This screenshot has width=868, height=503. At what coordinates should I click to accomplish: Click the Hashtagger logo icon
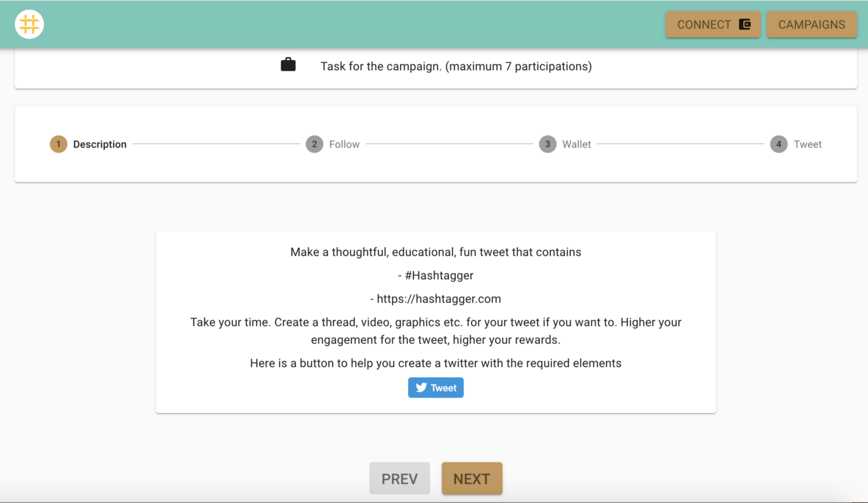[x=29, y=25]
